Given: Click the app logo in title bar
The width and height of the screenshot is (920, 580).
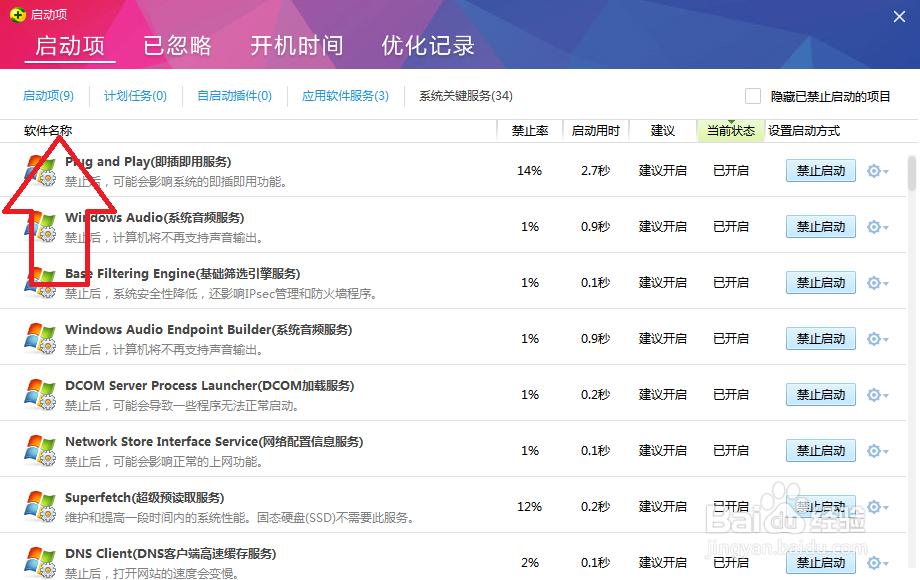Looking at the screenshot, I should (15, 14).
